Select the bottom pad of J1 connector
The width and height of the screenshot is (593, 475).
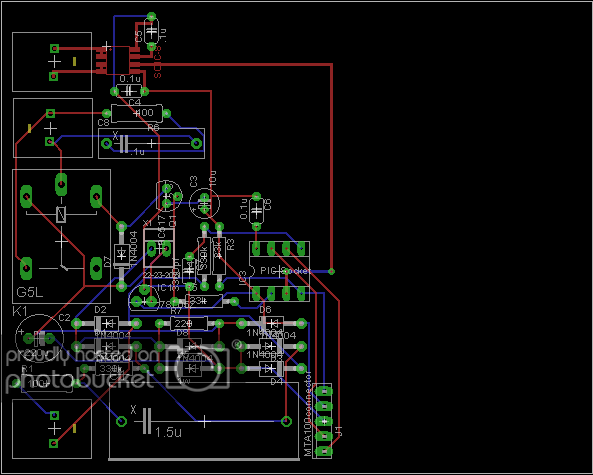pyautogui.click(x=323, y=451)
